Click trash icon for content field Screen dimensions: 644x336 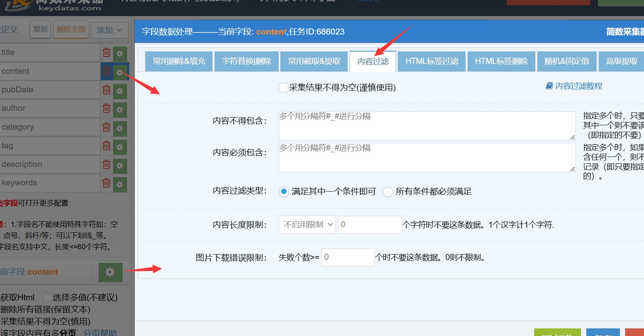[106, 71]
